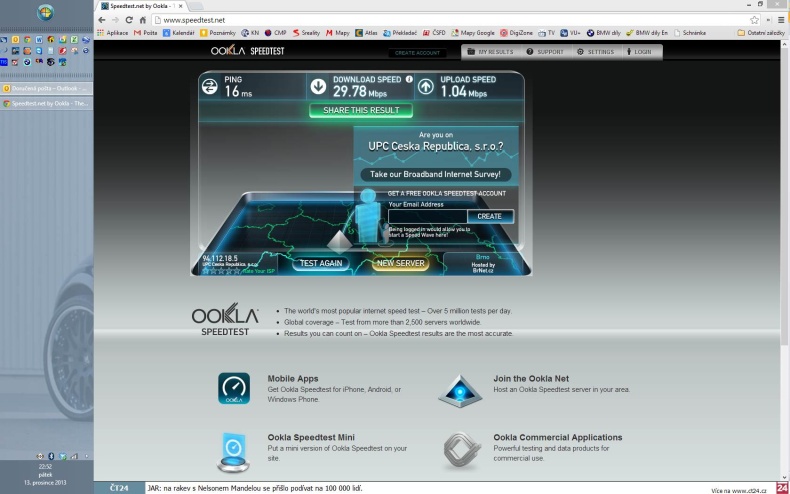
Task: Open Settings in Speedtest navigation bar
Action: (x=595, y=51)
